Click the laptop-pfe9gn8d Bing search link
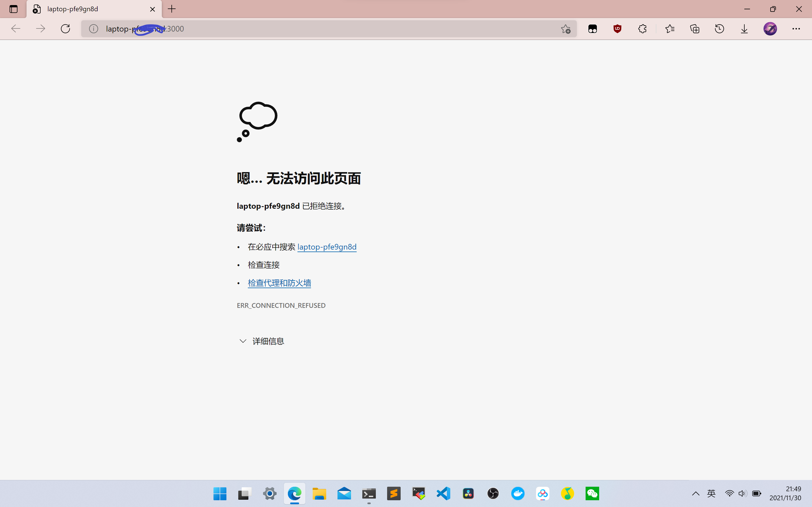 coord(327,247)
